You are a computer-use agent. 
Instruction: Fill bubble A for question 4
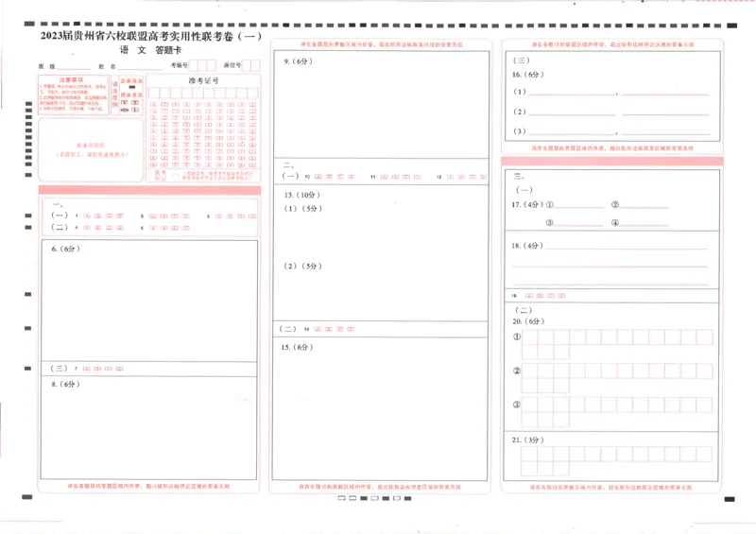point(87,228)
